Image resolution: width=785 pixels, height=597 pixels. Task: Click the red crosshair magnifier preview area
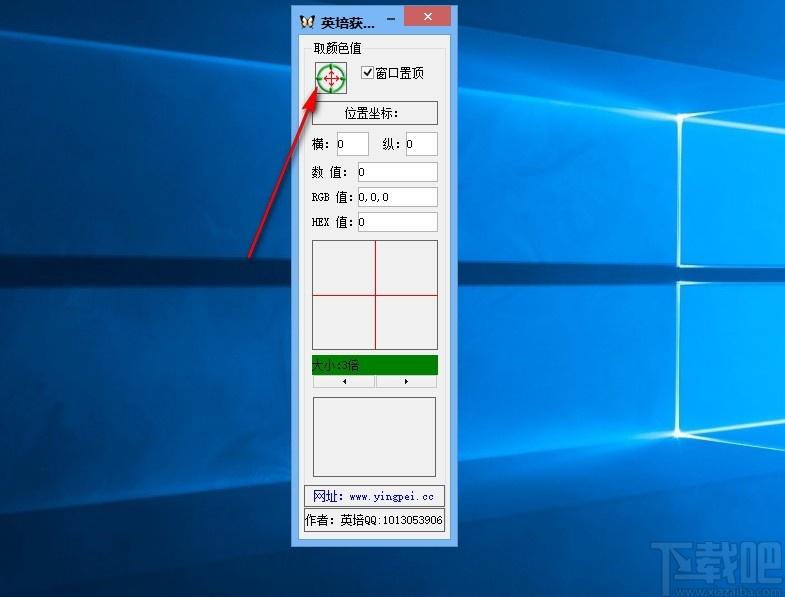(x=375, y=295)
